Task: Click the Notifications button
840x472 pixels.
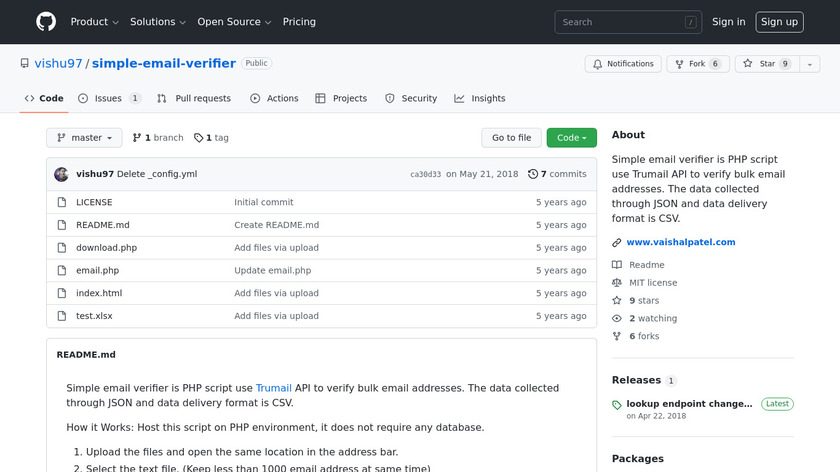Action: [x=623, y=64]
